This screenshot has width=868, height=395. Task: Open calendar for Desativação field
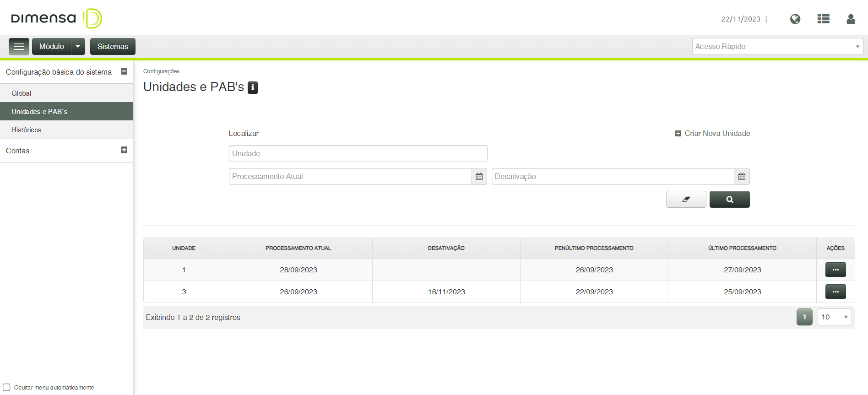(742, 177)
